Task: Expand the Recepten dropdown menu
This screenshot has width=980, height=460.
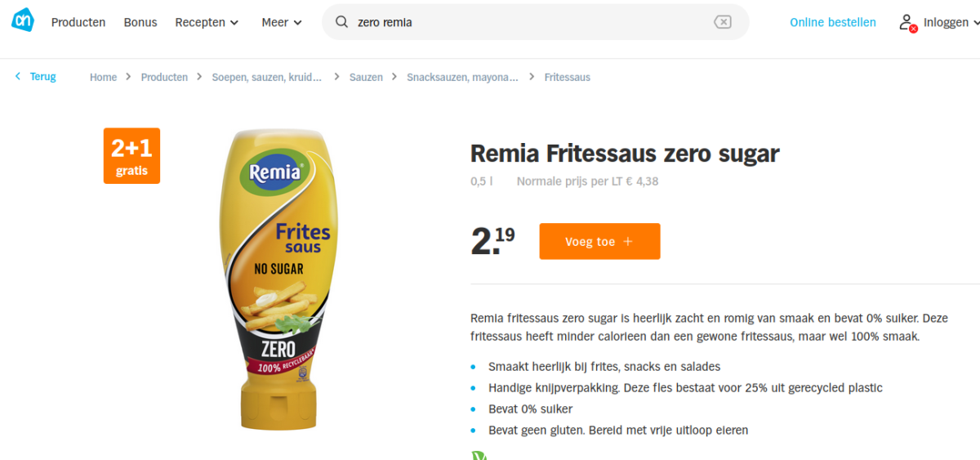Action: [207, 22]
